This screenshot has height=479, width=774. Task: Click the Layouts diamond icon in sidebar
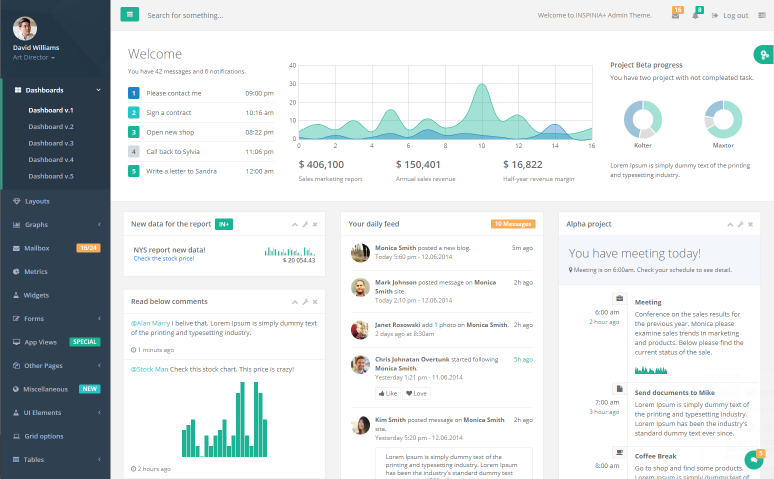coord(16,201)
